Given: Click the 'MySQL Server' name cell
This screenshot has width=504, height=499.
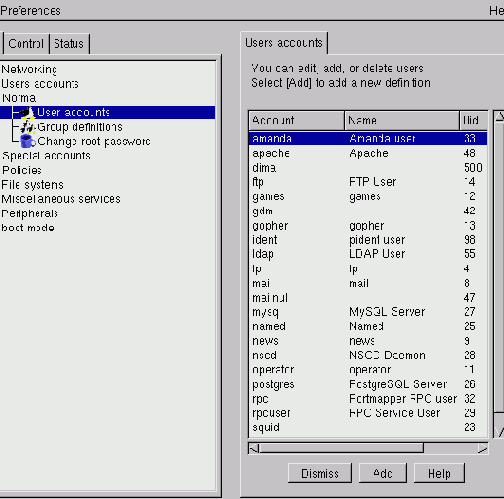Looking at the screenshot, I should [387, 312].
